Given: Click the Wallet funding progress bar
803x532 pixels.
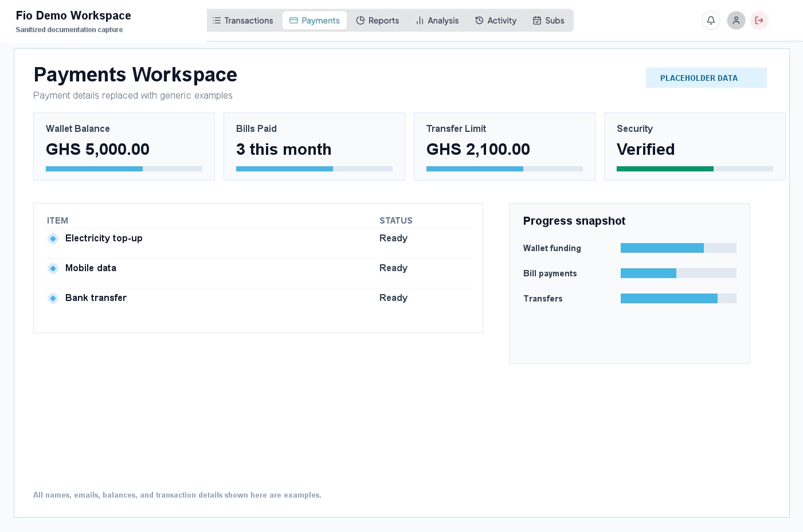Looking at the screenshot, I should pyautogui.click(x=679, y=248).
